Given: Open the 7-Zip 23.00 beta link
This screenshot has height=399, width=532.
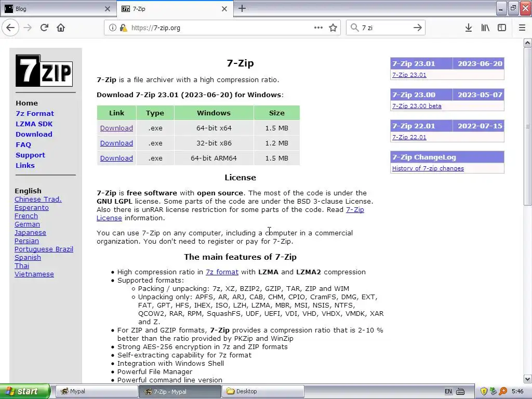Looking at the screenshot, I should coord(417,106).
